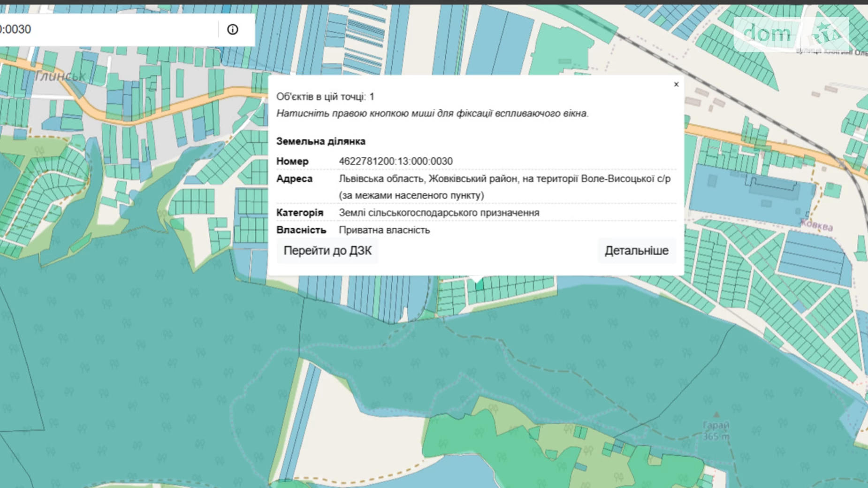Click the 'Об'єктів в цій точці: 1' text
The height and width of the screenshot is (488, 868).
[x=325, y=97]
